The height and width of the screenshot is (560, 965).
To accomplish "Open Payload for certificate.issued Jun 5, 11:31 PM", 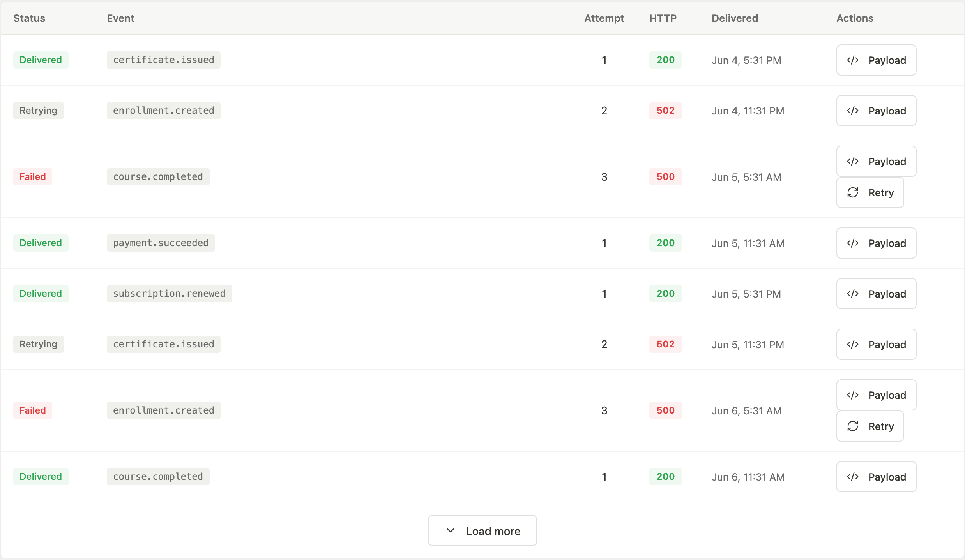I will point(876,344).
